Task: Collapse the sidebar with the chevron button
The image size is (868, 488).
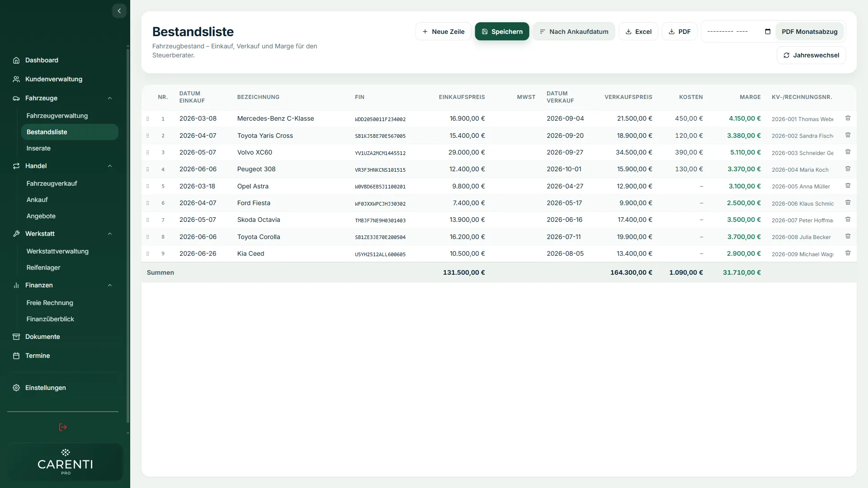Action: [119, 11]
